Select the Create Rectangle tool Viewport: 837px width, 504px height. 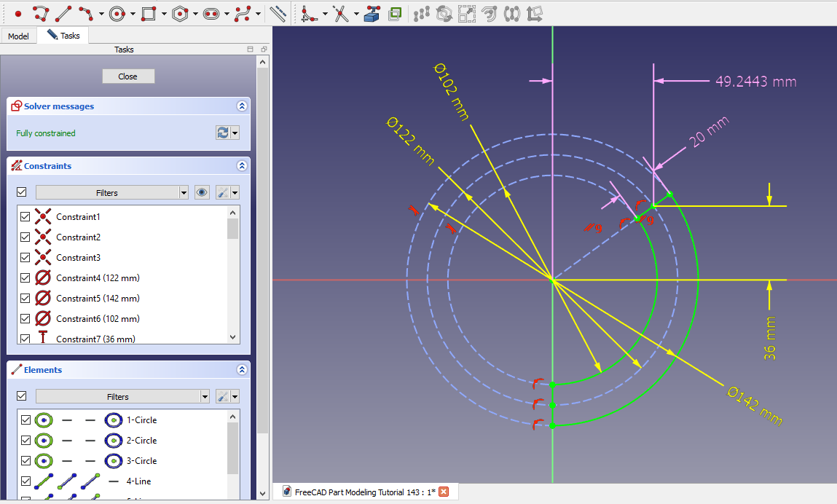(149, 13)
